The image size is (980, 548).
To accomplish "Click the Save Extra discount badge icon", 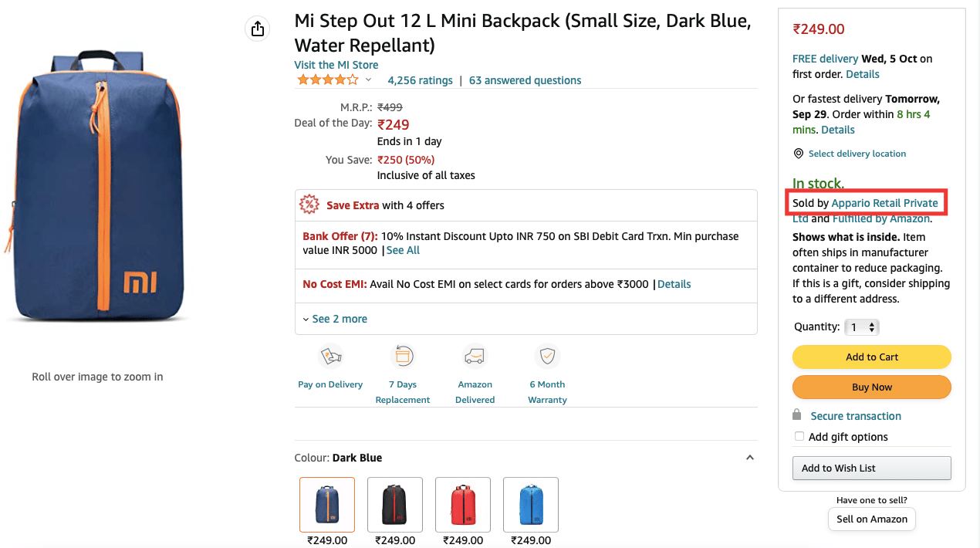I will [x=309, y=205].
